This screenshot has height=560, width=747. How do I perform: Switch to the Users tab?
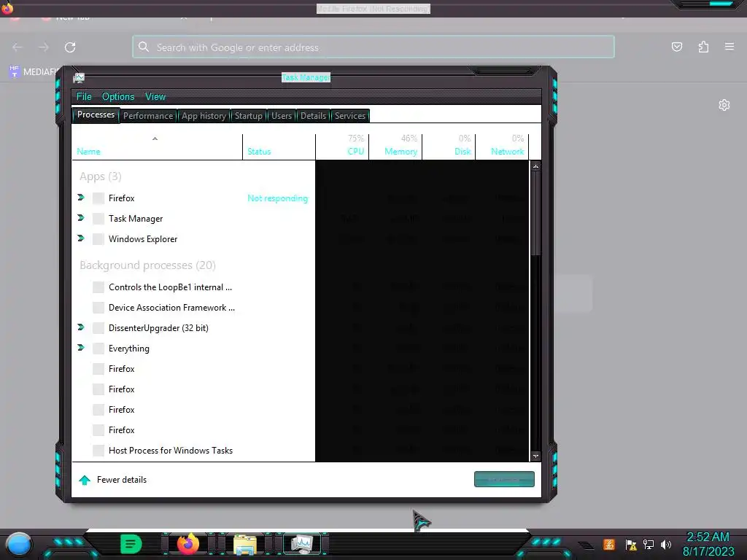(x=282, y=116)
